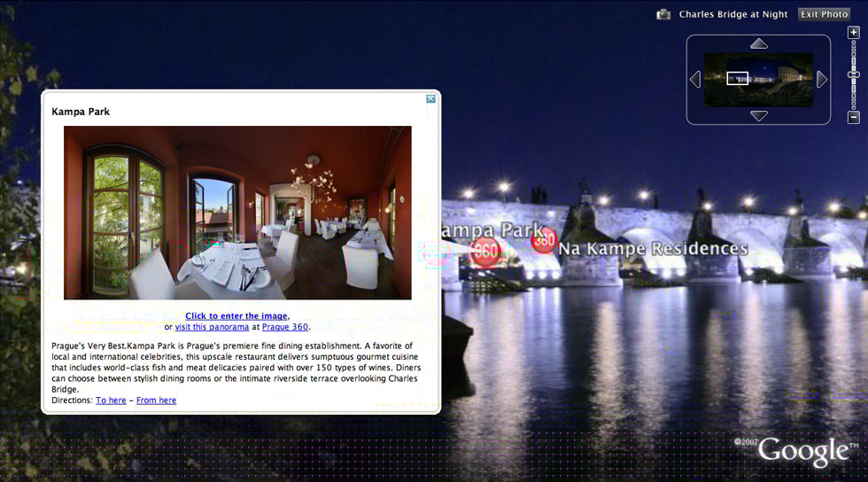Close the Kampa Park info balloon
Image resolution: width=868 pixels, height=482 pixels.
[430, 98]
